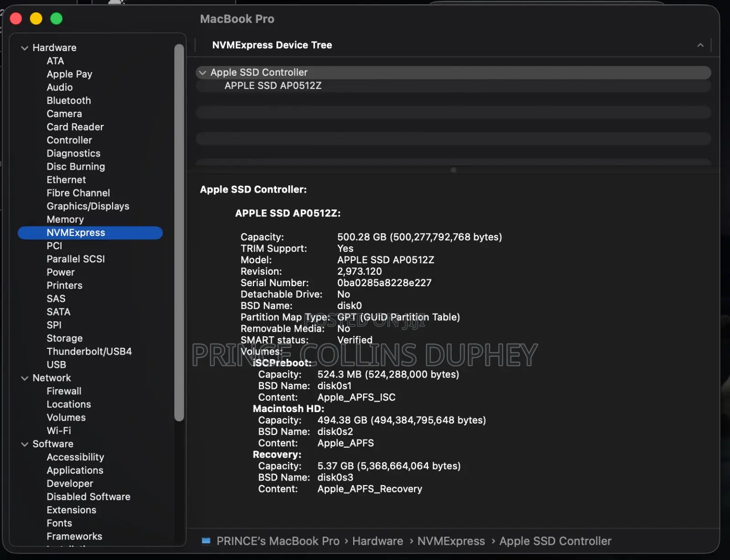Click NVMExpress in the path bar
This screenshot has height=560, width=730.
tap(451, 541)
